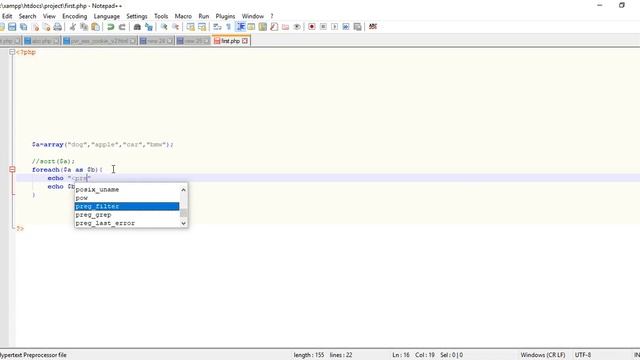The width and height of the screenshot is (640, 360).
Task: Close the current document via the Close icon
Action: pyautogui.click(x=36, y=27)
